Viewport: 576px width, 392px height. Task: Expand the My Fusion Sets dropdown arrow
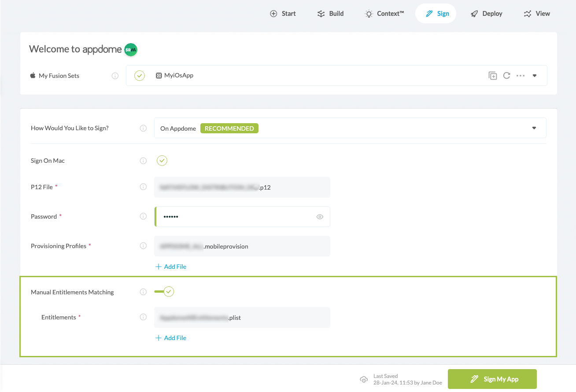coord(535,76)
